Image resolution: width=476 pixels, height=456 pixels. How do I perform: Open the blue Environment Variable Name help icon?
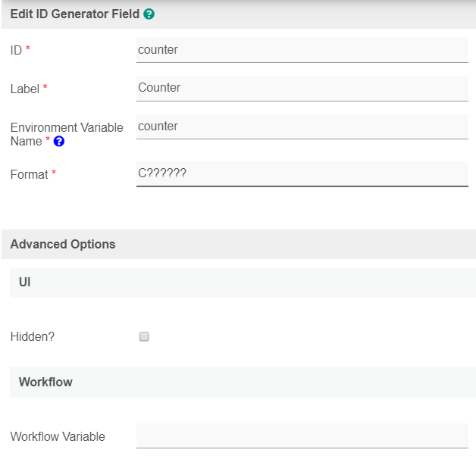59,142
